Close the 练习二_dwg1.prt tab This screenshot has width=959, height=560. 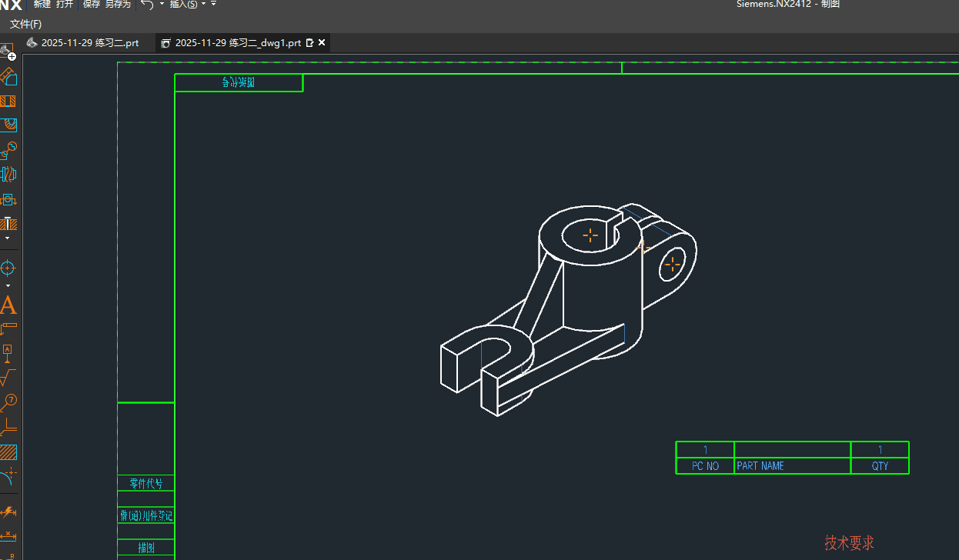click(x=322, y=43)
